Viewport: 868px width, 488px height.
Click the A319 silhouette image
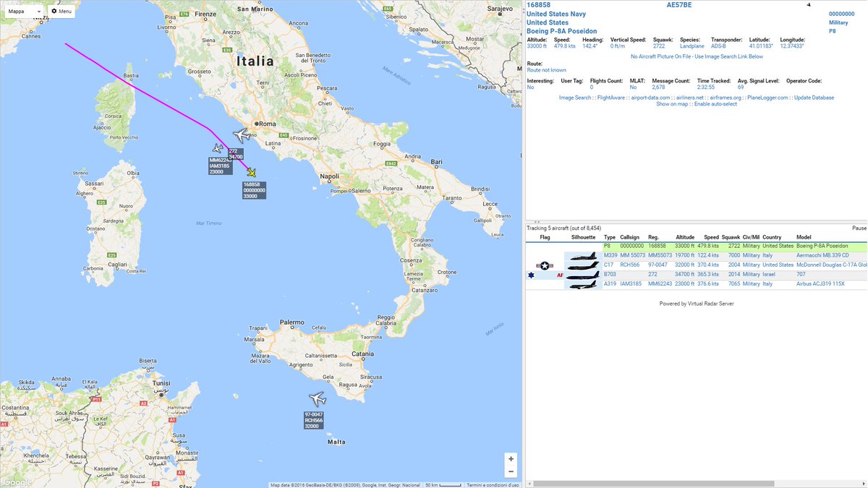(583, 285)
